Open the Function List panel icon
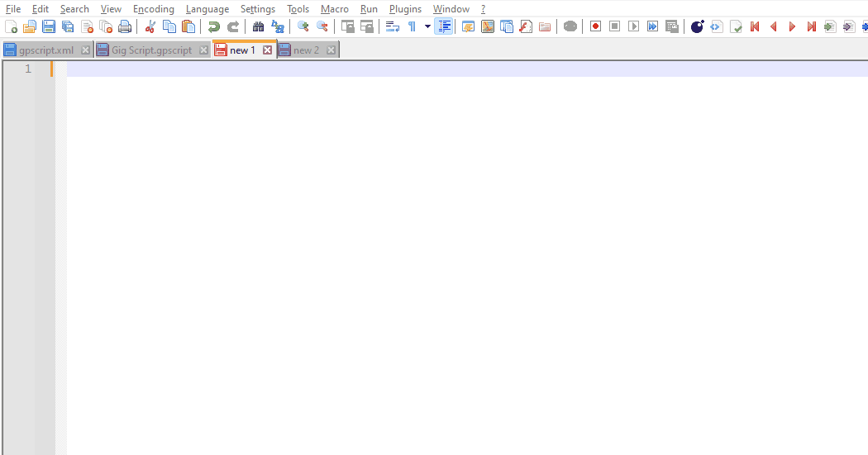 (x=526, y=26)
